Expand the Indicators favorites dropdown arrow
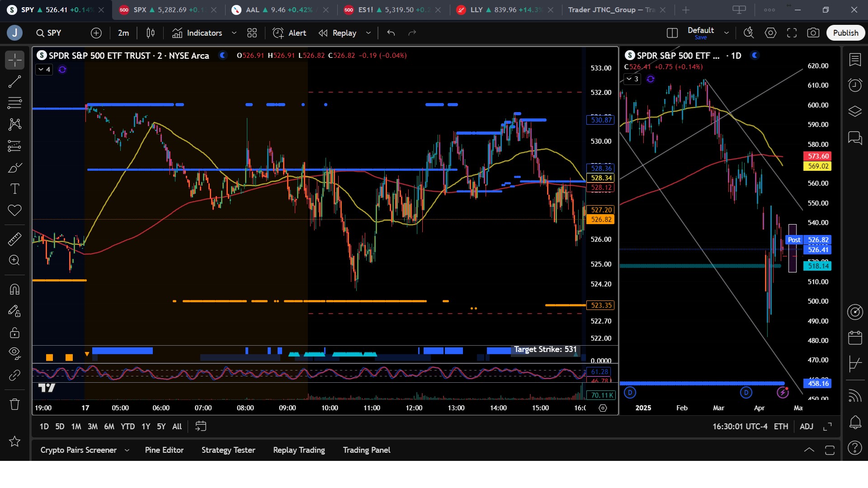The height and width of the screenshot is (488, 868). (x=234, y=33)
